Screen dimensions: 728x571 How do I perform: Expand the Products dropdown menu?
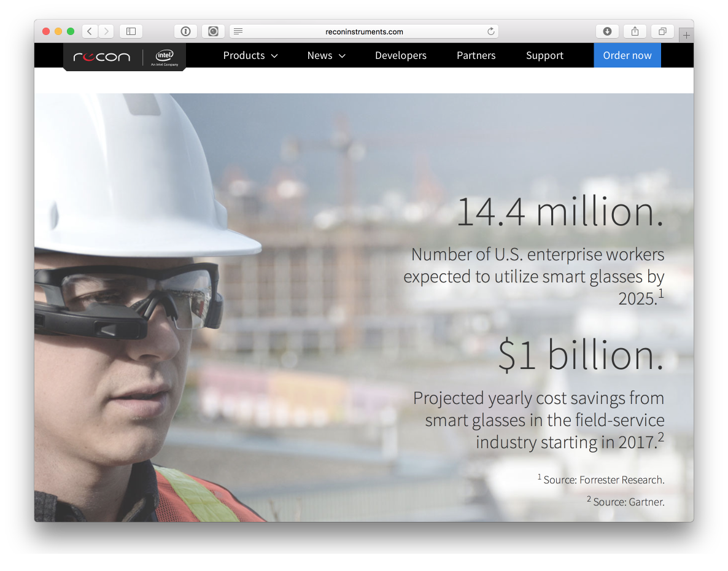pyautogui.click(x=250, y=55)
